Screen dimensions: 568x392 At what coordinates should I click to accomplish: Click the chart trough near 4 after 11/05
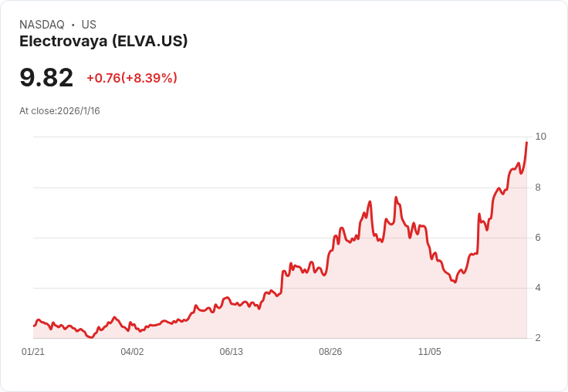455,282
